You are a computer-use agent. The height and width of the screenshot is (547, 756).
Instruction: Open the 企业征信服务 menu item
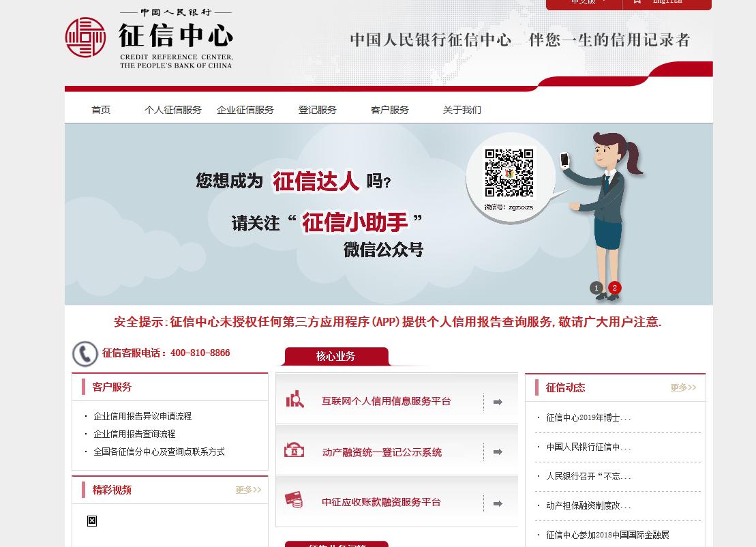pyautogui.click(x=245, y=110)
